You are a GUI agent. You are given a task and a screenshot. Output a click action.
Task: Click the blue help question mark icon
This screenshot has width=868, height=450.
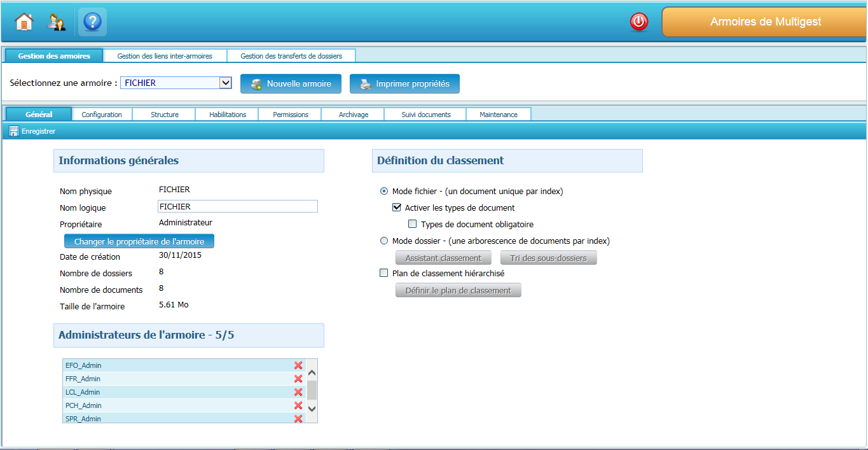(x=92, y=22)
